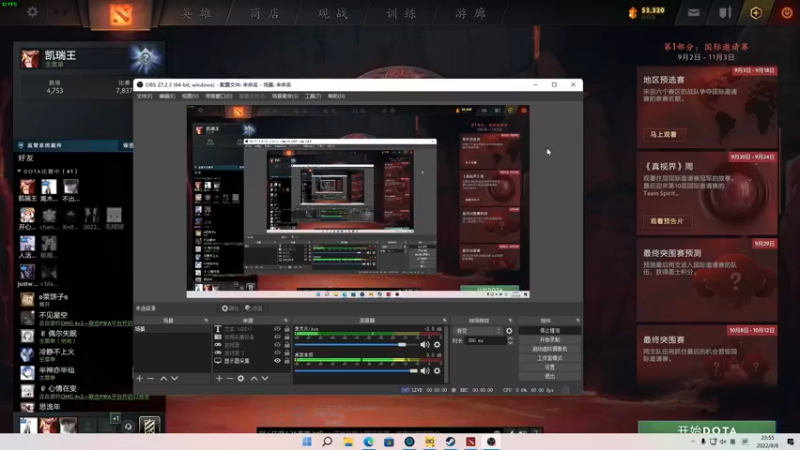Open Windows search from the taskbar
Viewport: 800px width, 450px height.
click(327, 441)
